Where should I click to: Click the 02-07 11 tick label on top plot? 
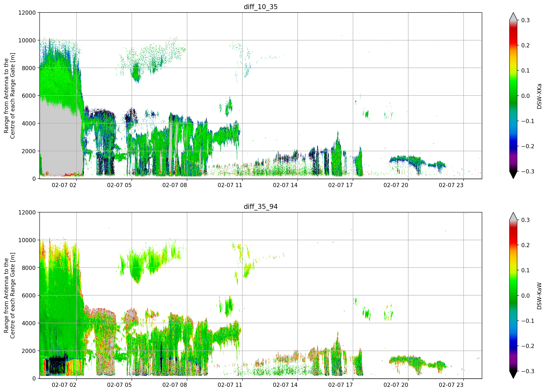point(230,185)
